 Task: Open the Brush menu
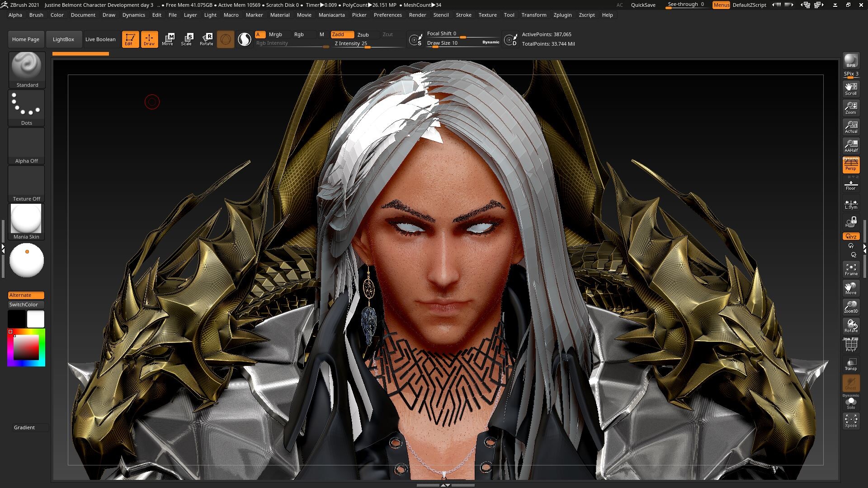pos(36,15)
